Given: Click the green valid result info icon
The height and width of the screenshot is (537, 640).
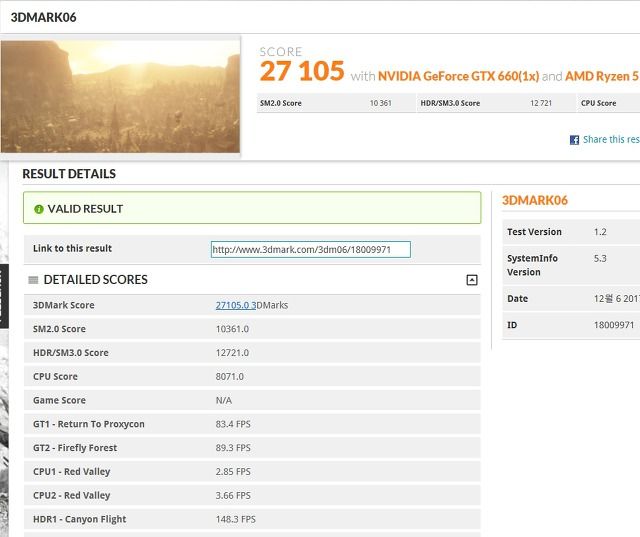Looking at the screenshot, I should [x=39, y=209].
